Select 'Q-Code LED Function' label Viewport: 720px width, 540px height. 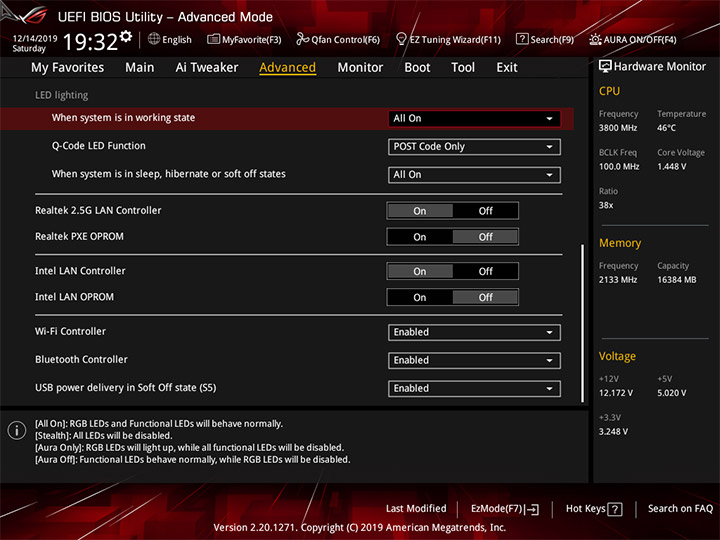point(98,146)
